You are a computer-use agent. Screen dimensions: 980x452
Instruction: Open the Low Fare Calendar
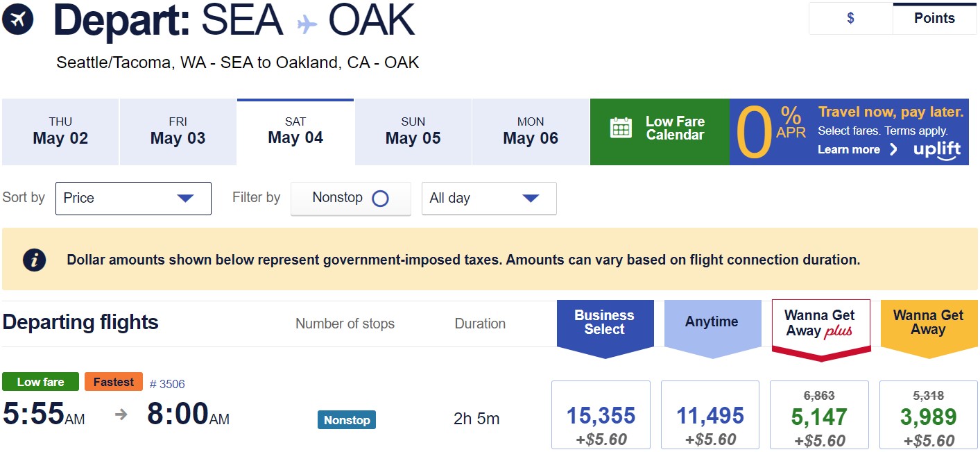[660, 131]
